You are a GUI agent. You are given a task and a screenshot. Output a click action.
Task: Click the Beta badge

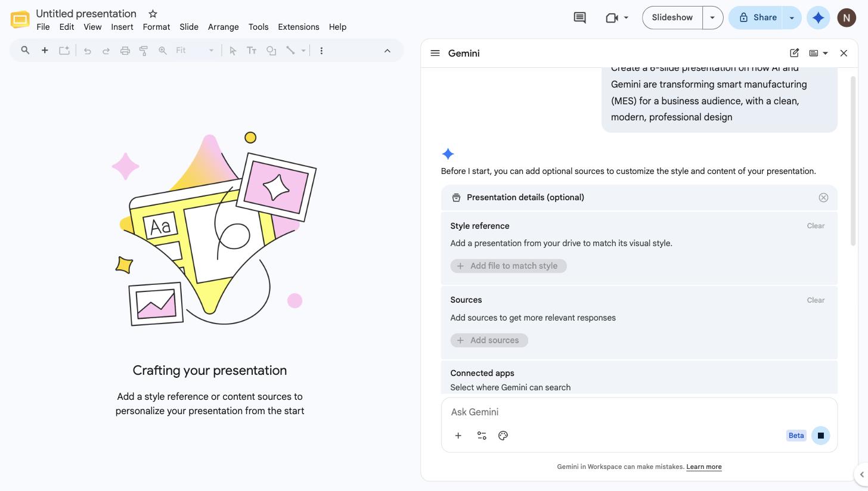796,436
